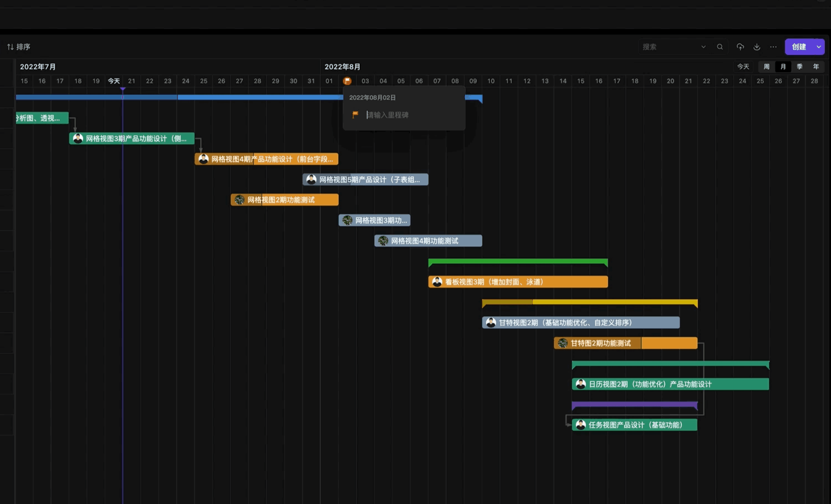The height and width of the screenshot is (504, 831).
Task: Expand the 创建 button dropdown arrow
Action: [819, 47]
